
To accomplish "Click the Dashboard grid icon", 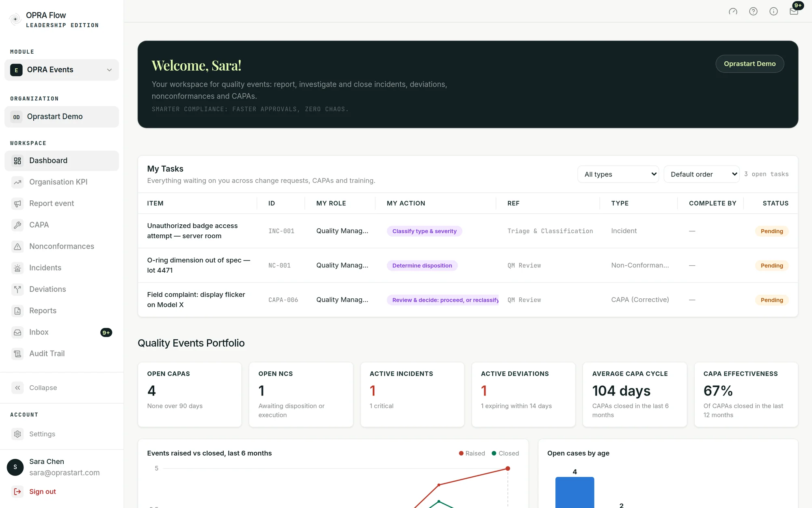I will (x=17, y=161).
